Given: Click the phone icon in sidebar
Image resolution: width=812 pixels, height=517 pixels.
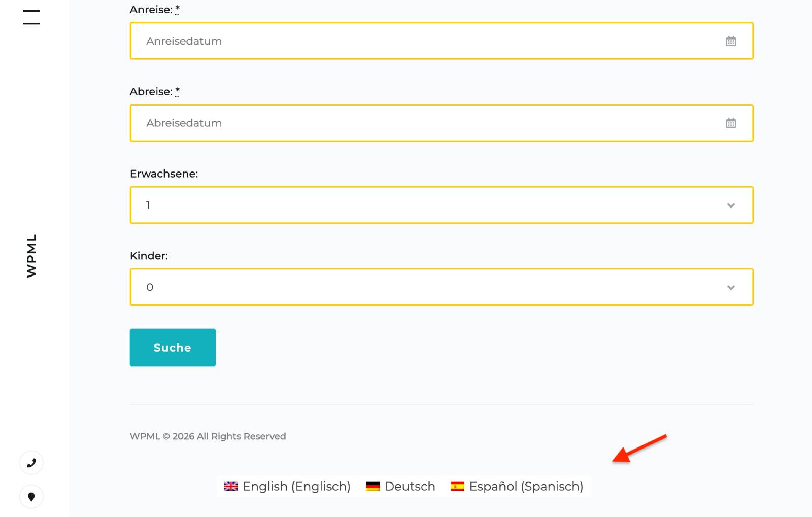Looking at the screenshot, I should [31, 463].
